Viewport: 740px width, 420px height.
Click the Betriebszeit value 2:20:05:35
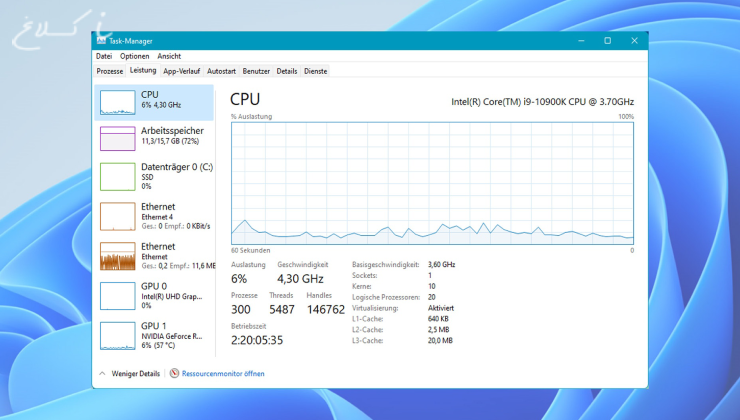click(x=257, y=340)
